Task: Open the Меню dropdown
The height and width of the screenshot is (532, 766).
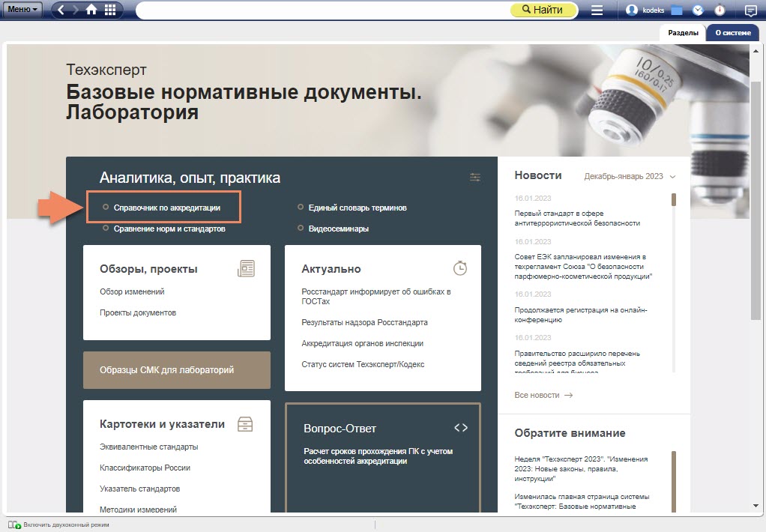Action: click(x=22, y=9)
